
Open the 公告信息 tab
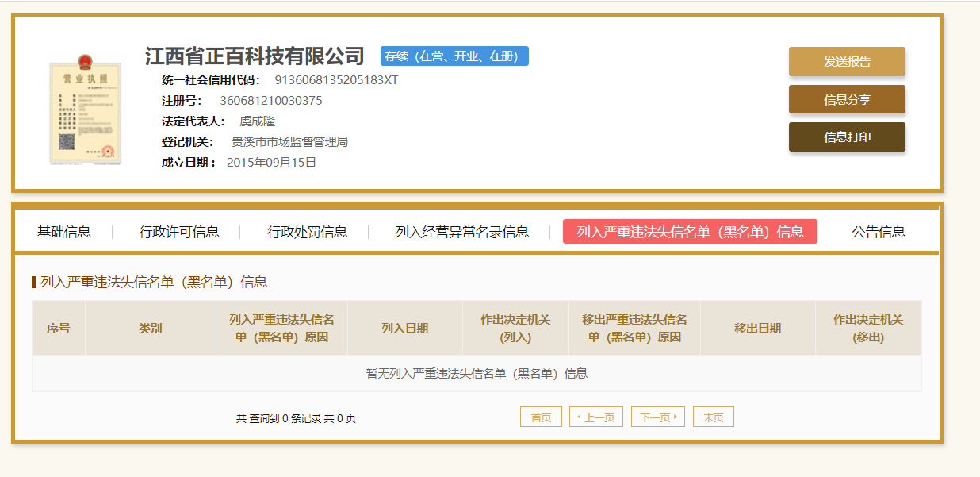(879, 232)
